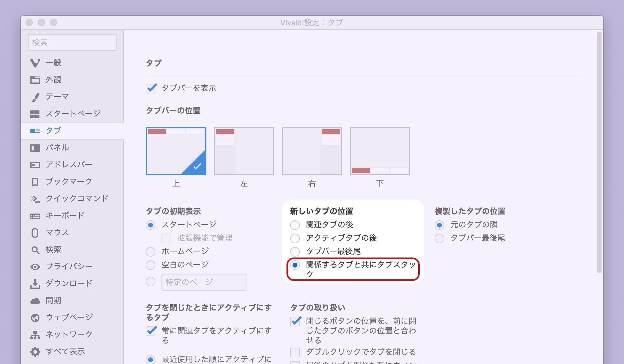Open the ダウンロード settings section
The width and height of the screenshot is (624, 364).
[x=69, y=283]
